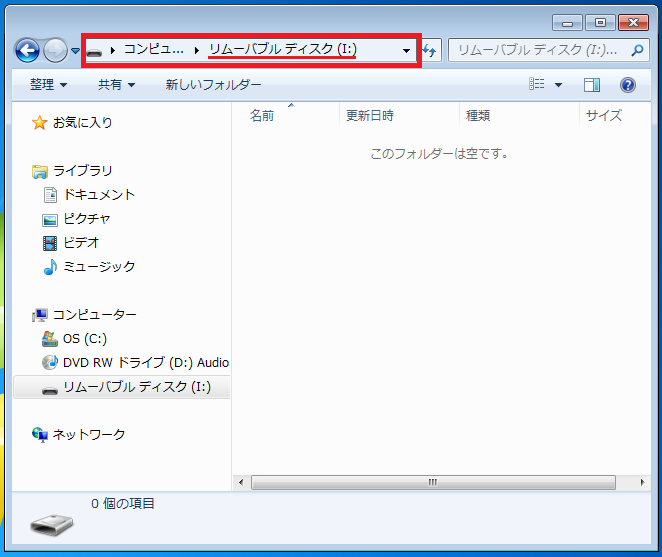The height and width of the screenshot is (557, 662).
Task: Click the このフォルダーは空です。 message
Action: 439,154
